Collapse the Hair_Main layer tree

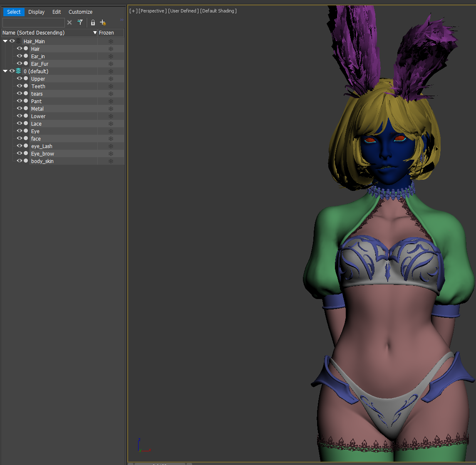pyautogui.click(x=5, y=41)
